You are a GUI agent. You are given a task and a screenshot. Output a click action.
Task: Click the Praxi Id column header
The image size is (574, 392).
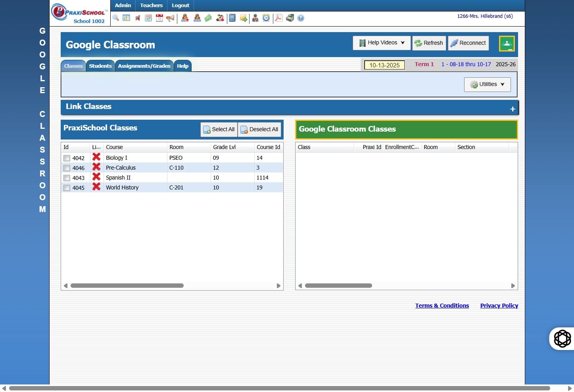369,147
